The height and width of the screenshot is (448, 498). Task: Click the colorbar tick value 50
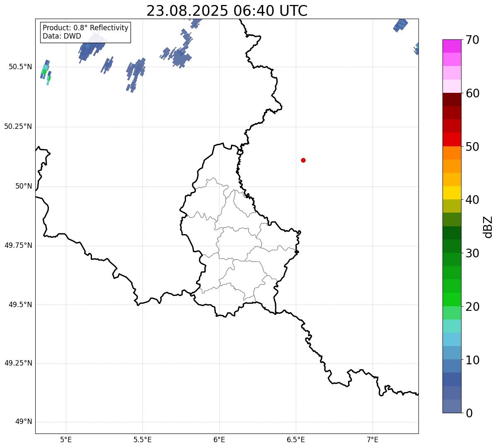pyautogui.click(x=472, y=147)
